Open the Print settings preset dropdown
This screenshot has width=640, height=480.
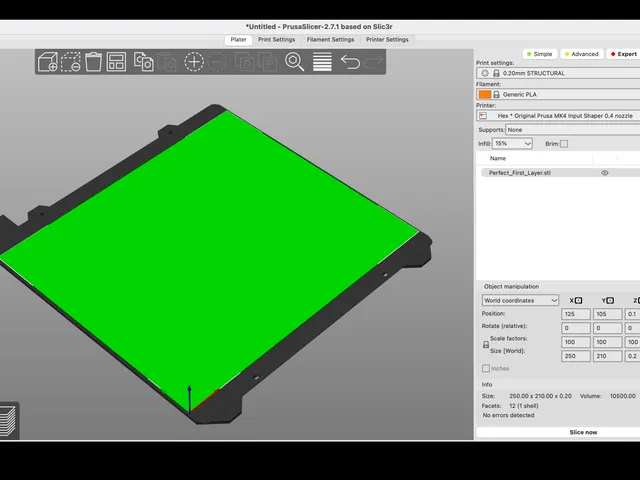(x=558, y=73)
